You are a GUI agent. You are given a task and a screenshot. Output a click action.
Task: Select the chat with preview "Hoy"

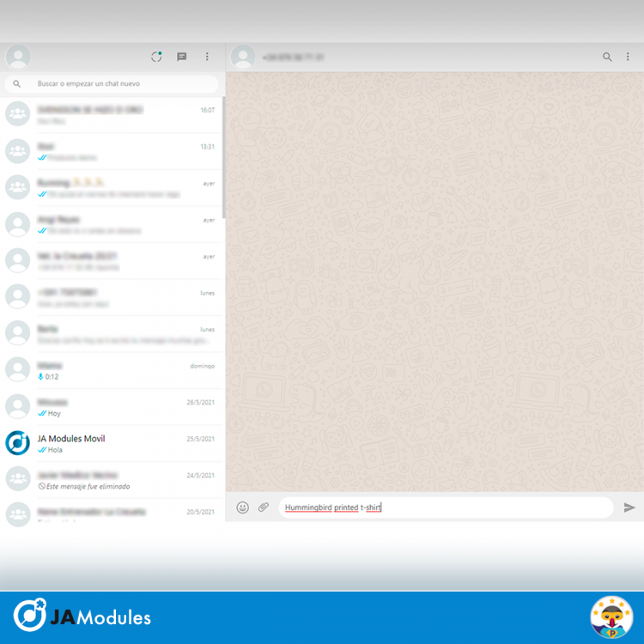[112, 407]
